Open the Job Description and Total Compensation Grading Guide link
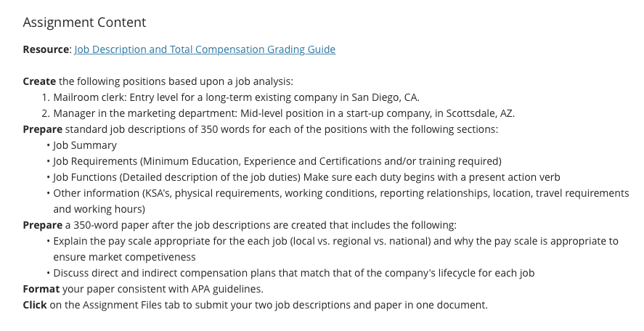Screen dimensions: 644x331 [205, 49]
